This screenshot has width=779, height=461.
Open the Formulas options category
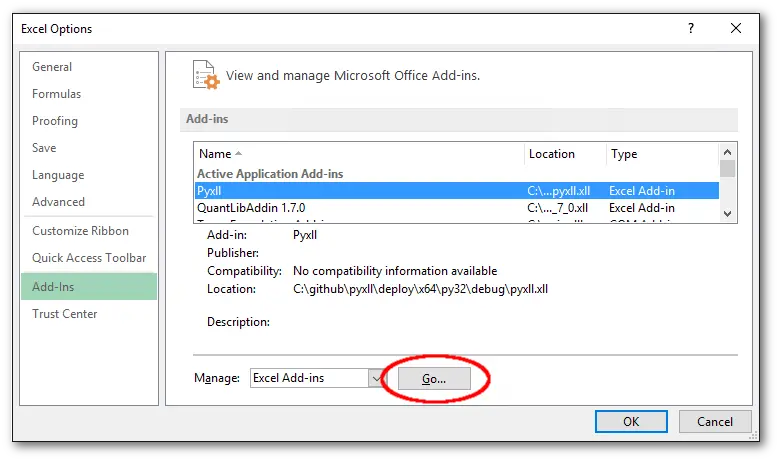[56, 94]
